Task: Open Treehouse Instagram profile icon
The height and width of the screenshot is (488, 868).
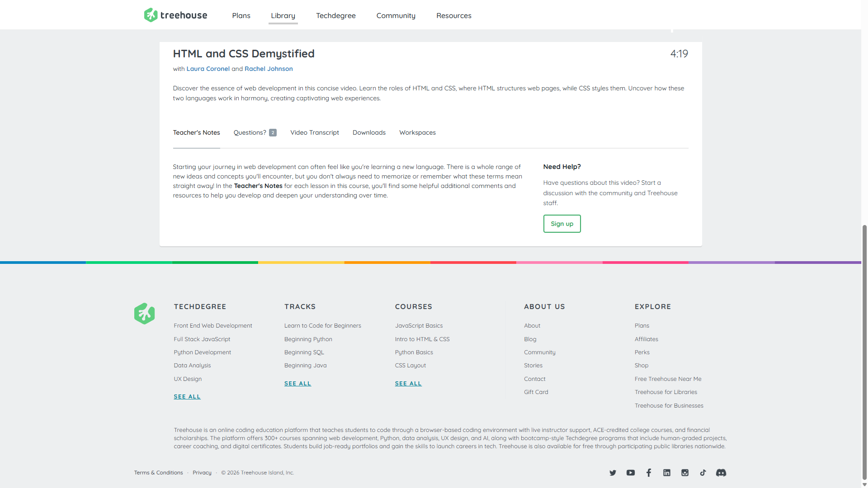Action: coord(685,473)
